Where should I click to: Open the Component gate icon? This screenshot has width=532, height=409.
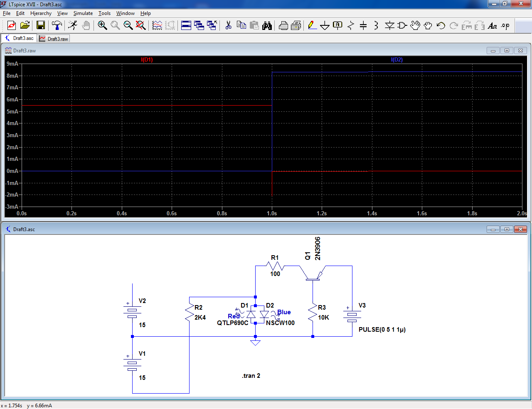coord(402,25)
